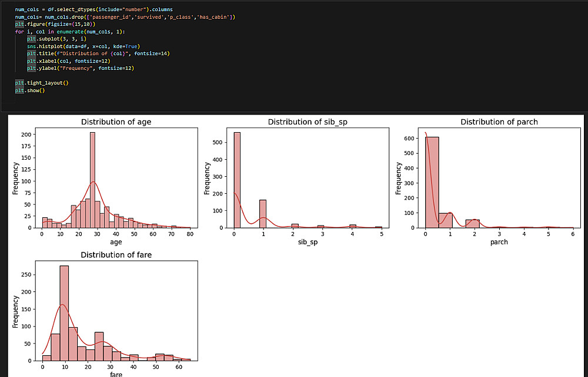Click the 'select_dtypes' code line

(x=93, y=9)
